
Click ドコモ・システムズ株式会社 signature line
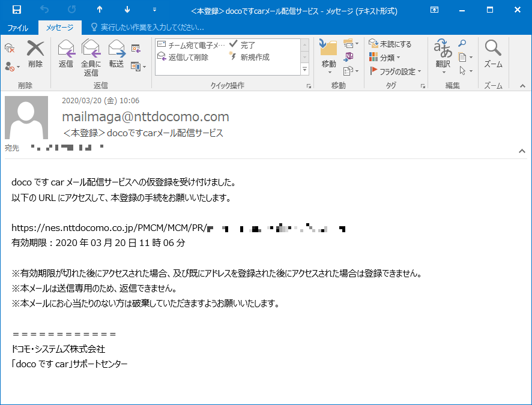click(x=58, y=349)
